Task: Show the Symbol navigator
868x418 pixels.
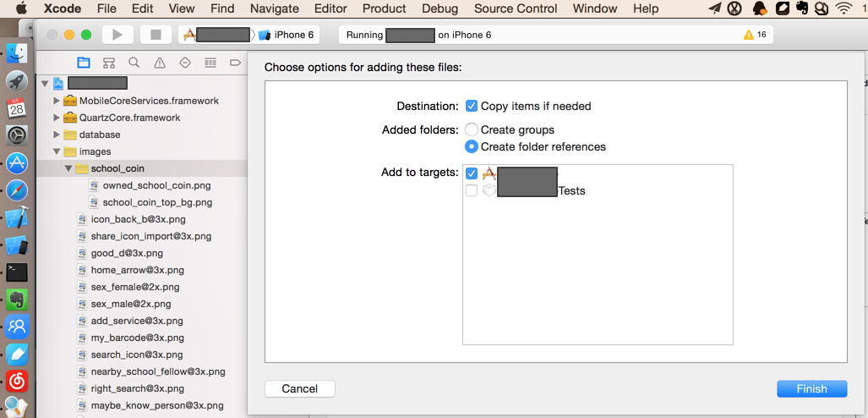Action: (x=108, y=63)
